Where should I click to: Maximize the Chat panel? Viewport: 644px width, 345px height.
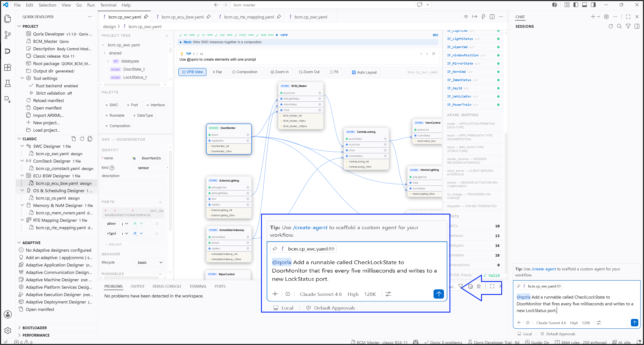pyautogui.click(x=628, y=17)
